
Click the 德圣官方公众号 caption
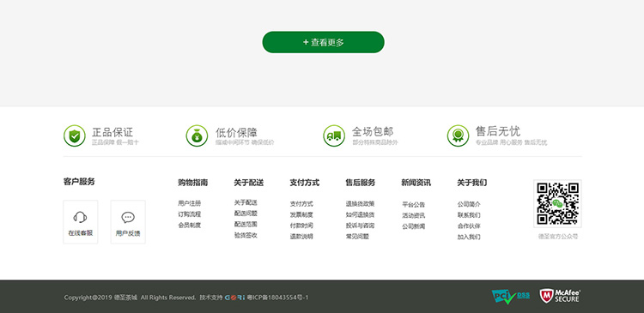558,237
